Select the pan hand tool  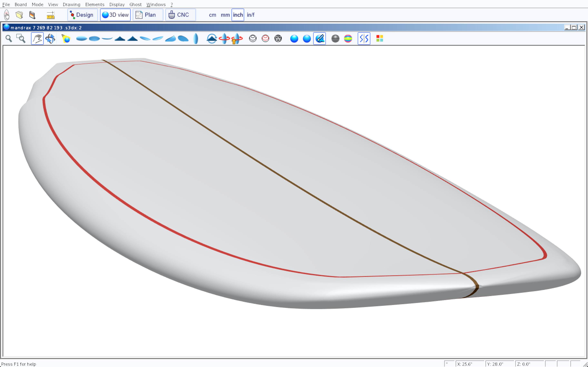37,39
